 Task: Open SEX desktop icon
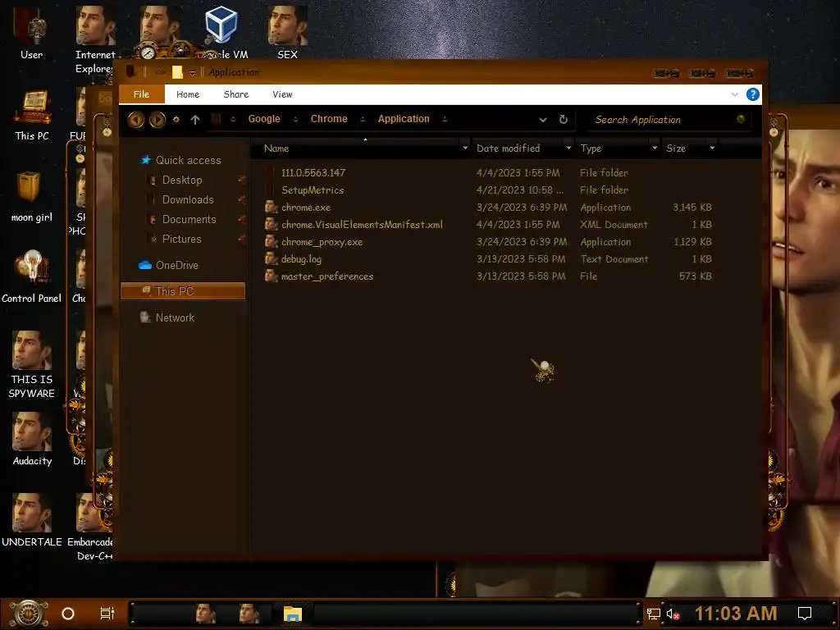point(287,33)
